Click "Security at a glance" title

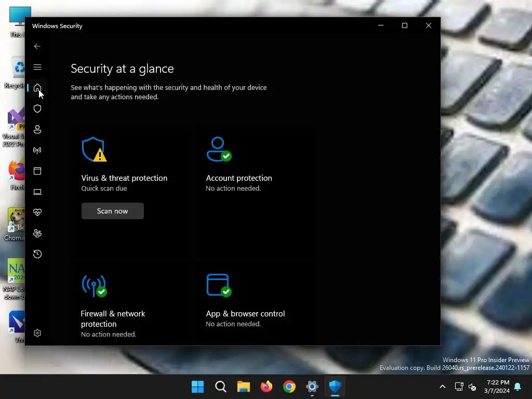(122, 69)
